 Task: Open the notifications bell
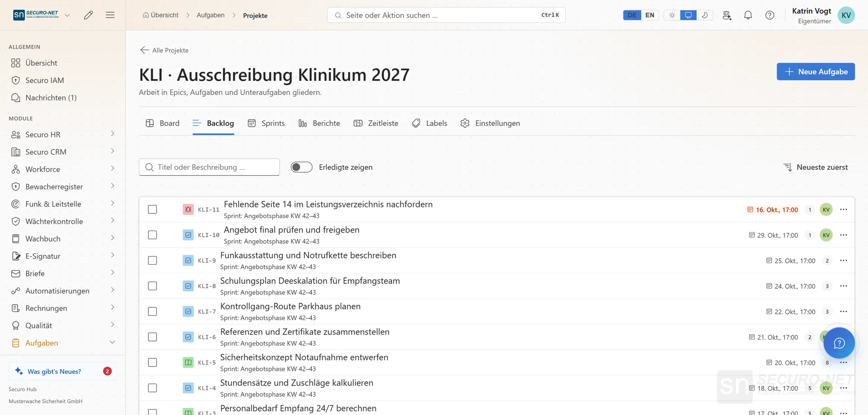click(748, 15)
